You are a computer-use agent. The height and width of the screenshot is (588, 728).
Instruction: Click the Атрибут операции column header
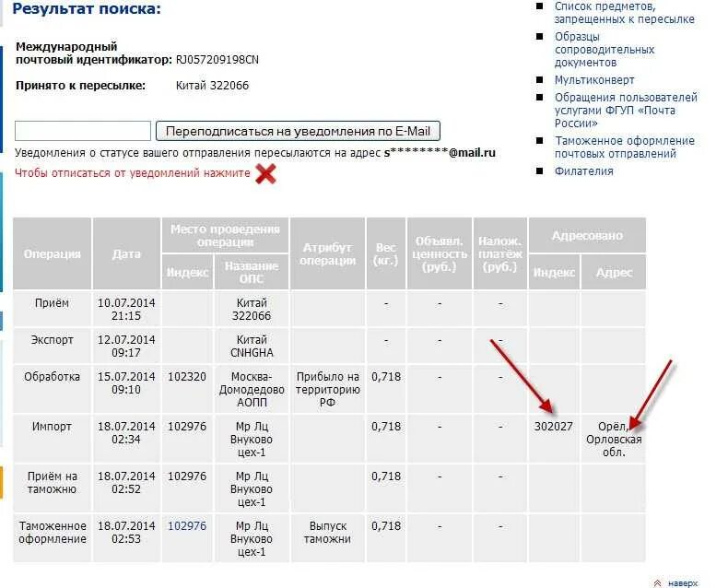click(x=327, y=253)
